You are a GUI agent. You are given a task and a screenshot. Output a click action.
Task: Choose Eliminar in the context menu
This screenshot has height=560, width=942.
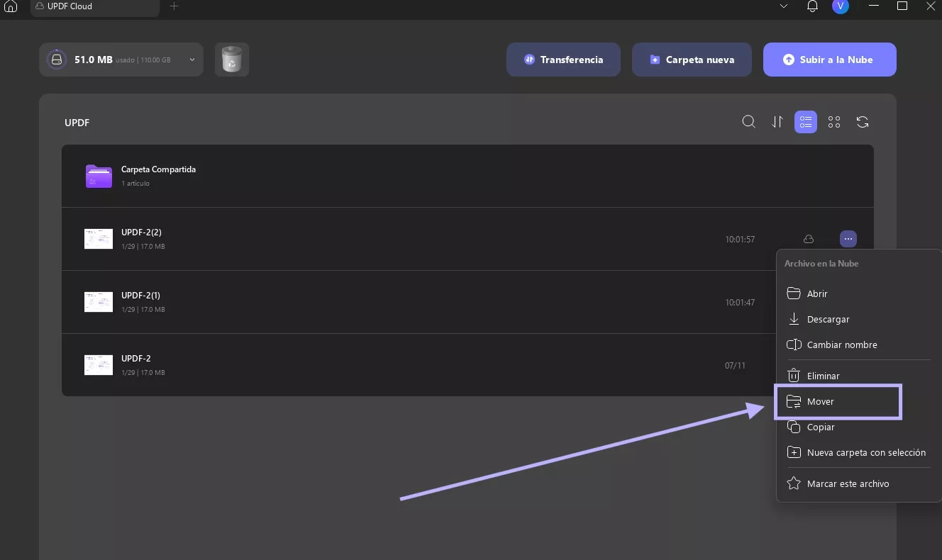(858, 376)
